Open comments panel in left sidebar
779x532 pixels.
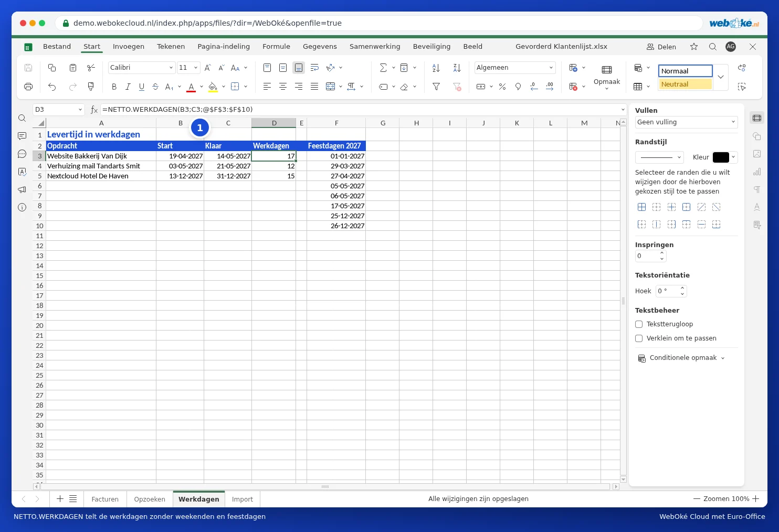click(x=22, y=136)
